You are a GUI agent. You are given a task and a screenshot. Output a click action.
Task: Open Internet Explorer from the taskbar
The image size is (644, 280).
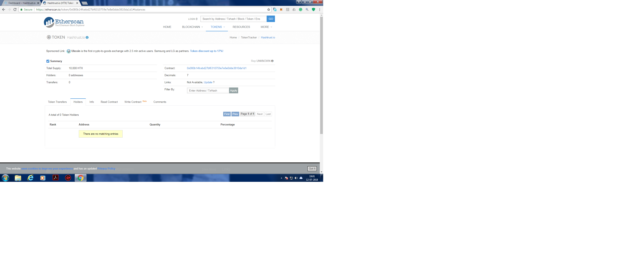30,178
